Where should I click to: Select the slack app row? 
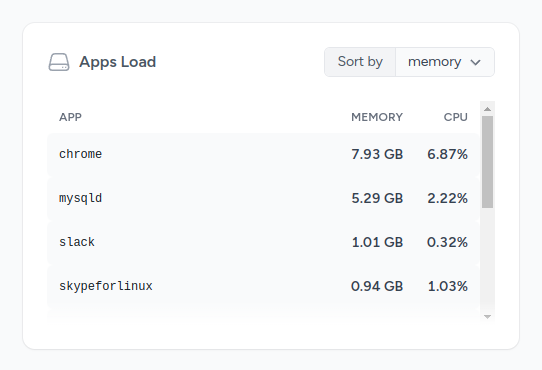(263, 242)
